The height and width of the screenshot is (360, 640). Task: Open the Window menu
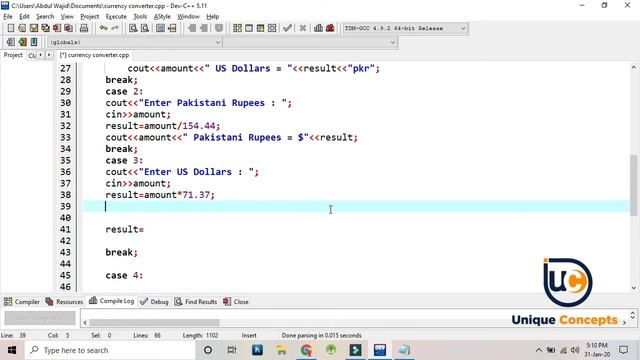pyautogui.click(x=188, y=16)
